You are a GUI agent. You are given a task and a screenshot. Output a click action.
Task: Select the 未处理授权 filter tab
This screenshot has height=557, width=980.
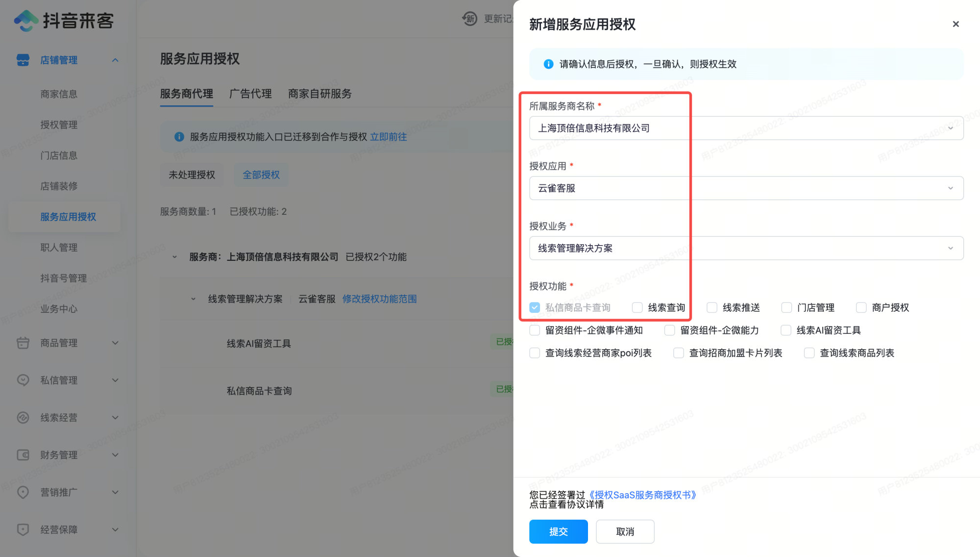[x=192, y=175]
